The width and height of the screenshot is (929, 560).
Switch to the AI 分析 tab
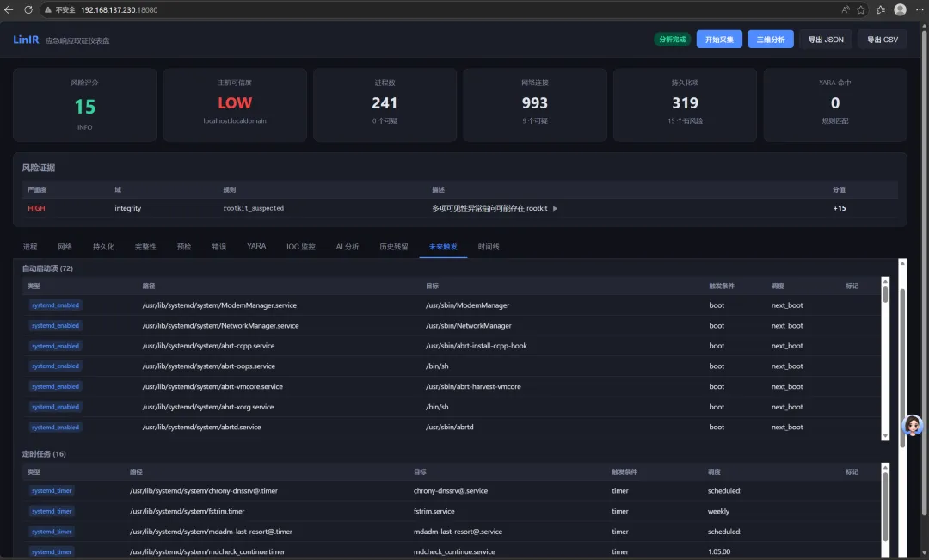pos(348,247)
